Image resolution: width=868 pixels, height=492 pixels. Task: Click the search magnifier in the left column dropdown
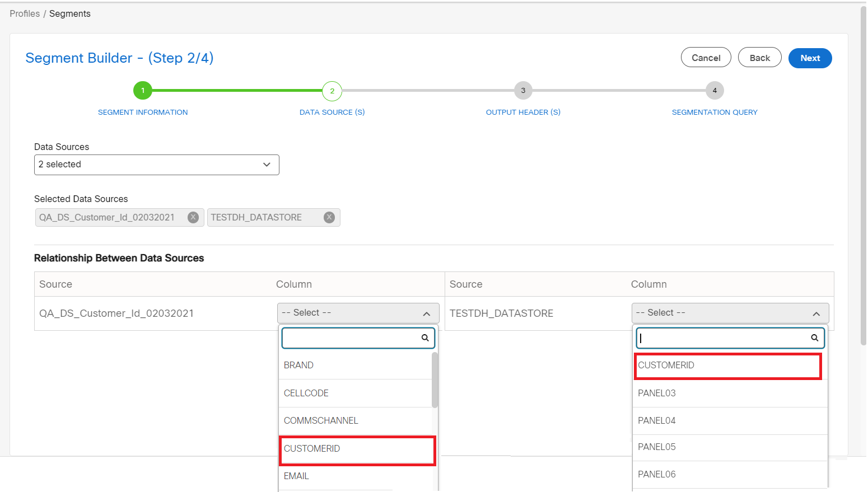click(x=424, y=338)
